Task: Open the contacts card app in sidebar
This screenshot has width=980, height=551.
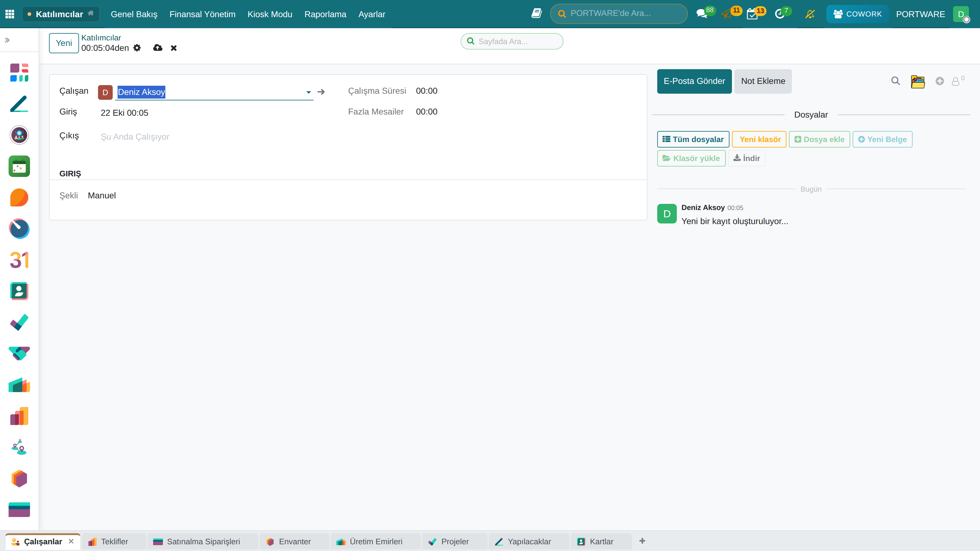Action: tap(19, 291)
